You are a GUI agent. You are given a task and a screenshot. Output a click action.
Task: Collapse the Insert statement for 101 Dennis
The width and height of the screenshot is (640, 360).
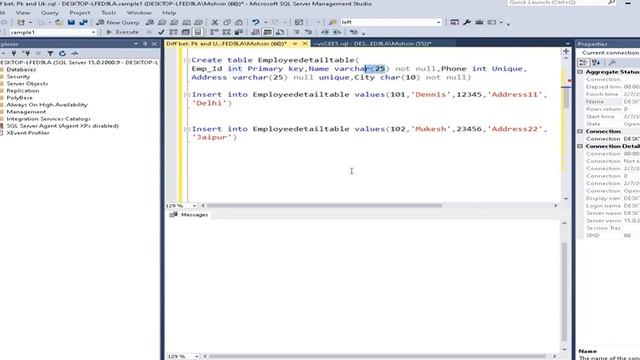[187, 95]
